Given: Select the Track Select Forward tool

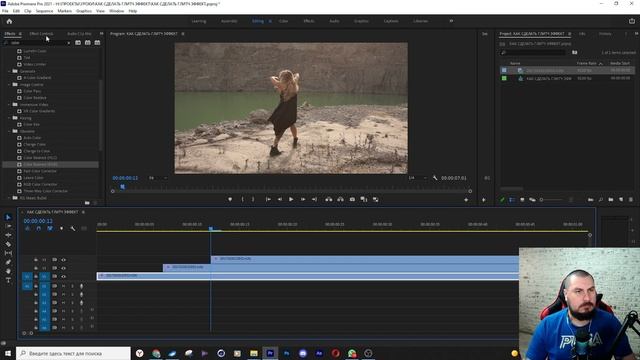Looking at the screenshot, I should click(x=8, y=226).
